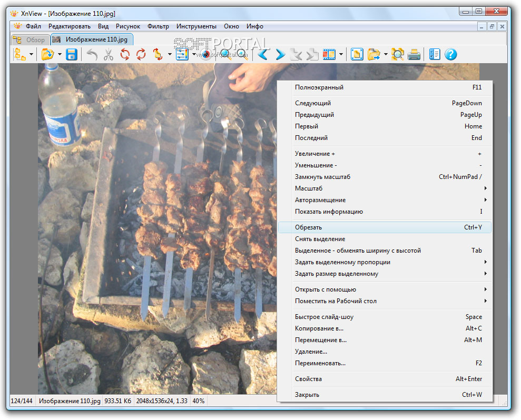Click the blue help question mark icon
521x420 pixels.
tap(451, 54)
